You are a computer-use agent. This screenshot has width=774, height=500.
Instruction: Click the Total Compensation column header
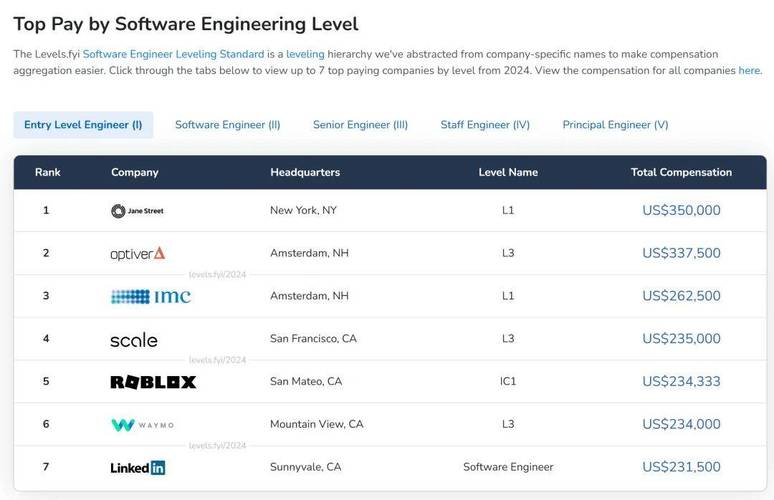(x=681, y=172)
